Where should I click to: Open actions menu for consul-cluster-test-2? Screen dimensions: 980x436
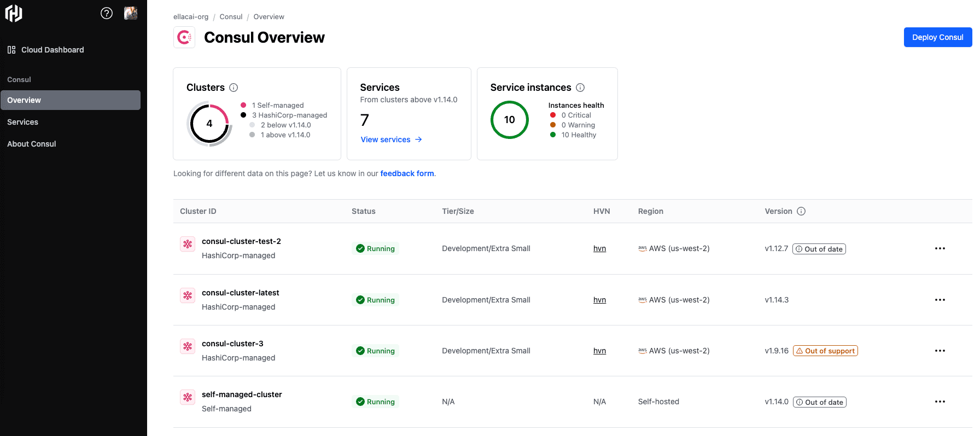pos(940,248)
